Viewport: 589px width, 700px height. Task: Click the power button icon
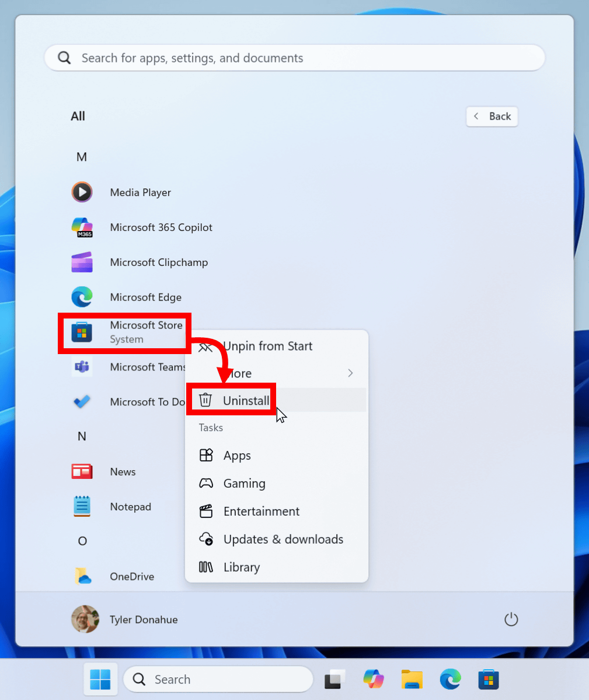point(511,619)
